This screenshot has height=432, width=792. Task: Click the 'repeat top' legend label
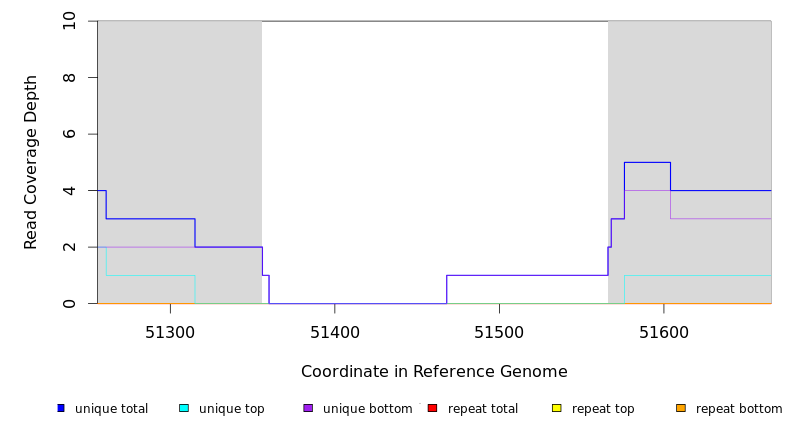click(603, 409)
